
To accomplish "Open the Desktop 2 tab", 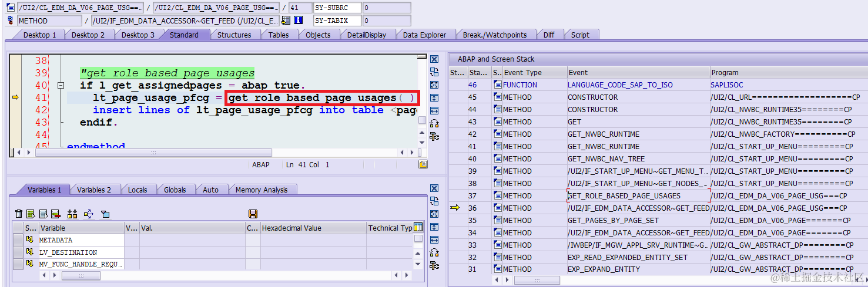I will coord(88,35).
